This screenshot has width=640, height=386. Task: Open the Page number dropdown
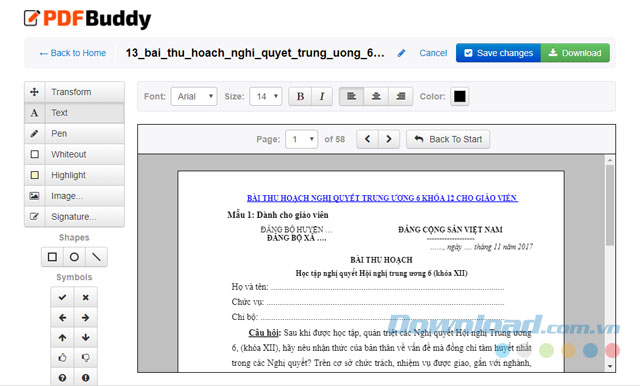pyautogui.click(x=302, y=139)
